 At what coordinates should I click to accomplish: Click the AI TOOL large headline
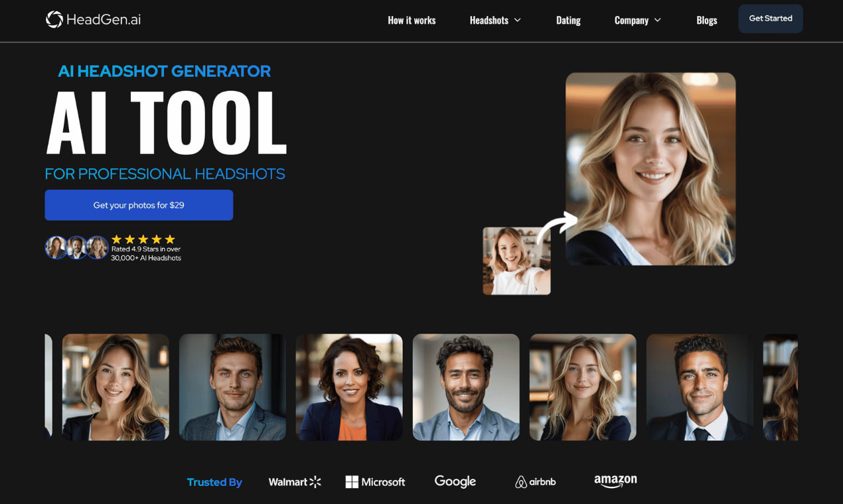[166, 123]
